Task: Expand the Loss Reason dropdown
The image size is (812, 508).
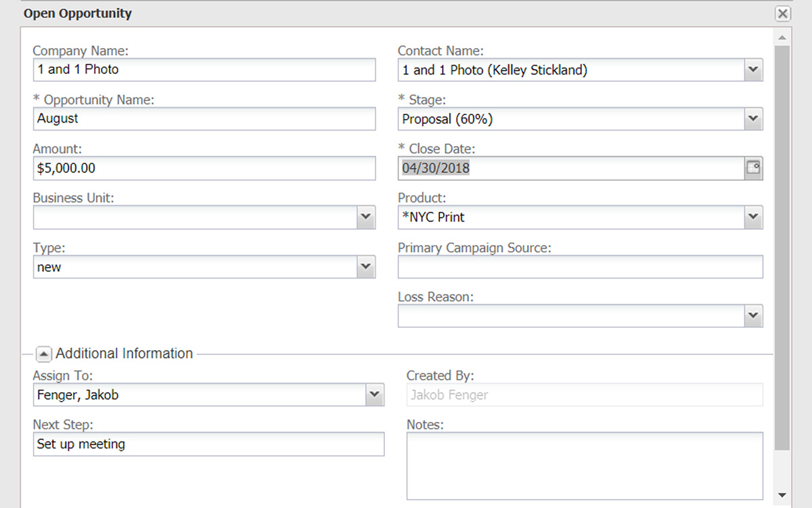Action: (753, 316)
